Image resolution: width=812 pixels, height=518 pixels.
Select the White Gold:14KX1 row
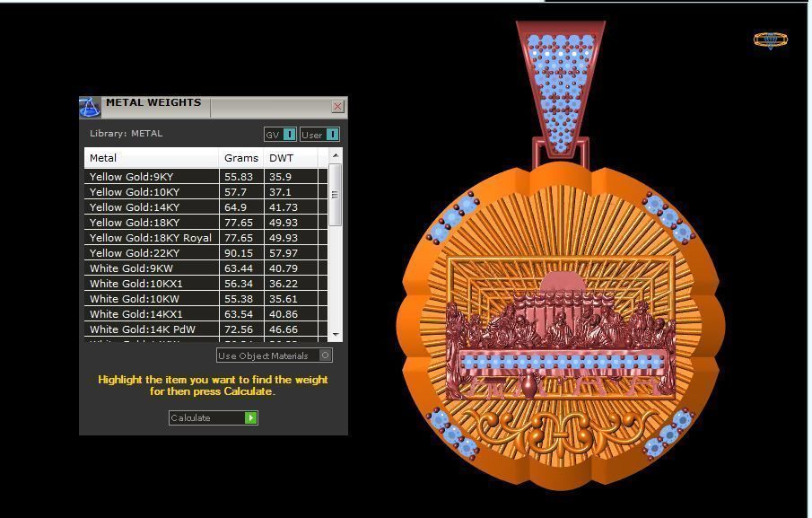pyautogui.click(x=205, y=314)
